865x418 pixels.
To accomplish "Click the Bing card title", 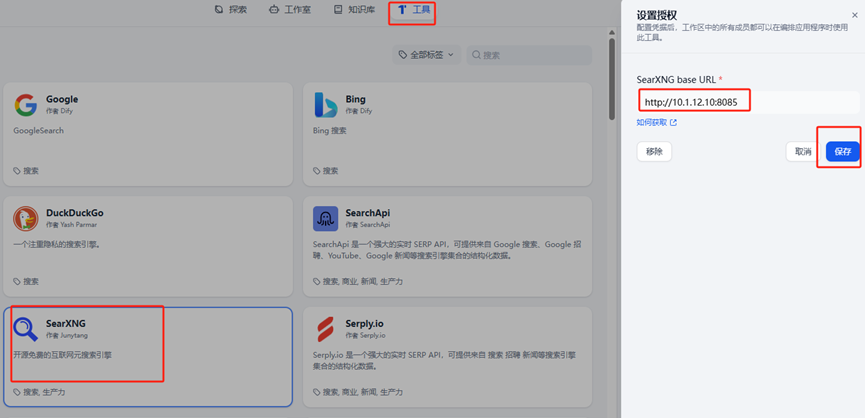I will click(x=355, y=99).
